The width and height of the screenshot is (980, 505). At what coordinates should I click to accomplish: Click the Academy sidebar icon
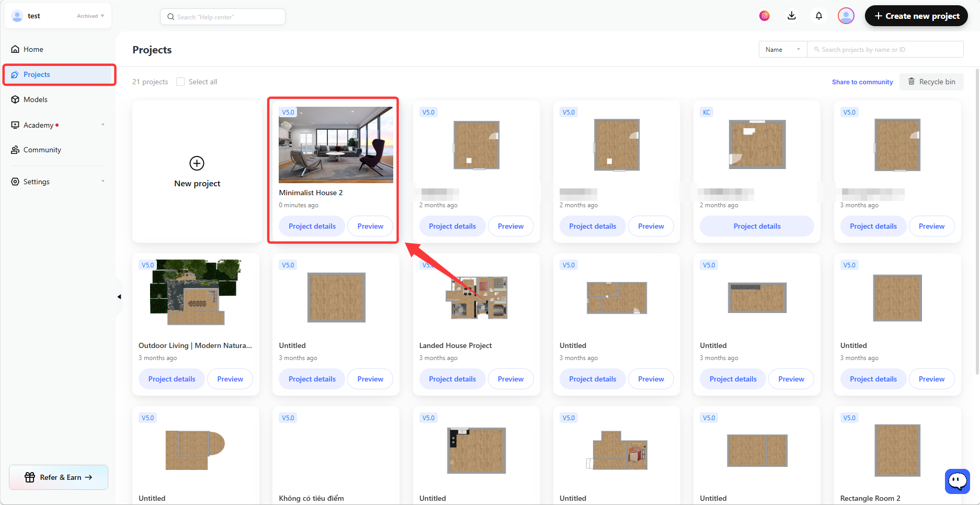15,125
